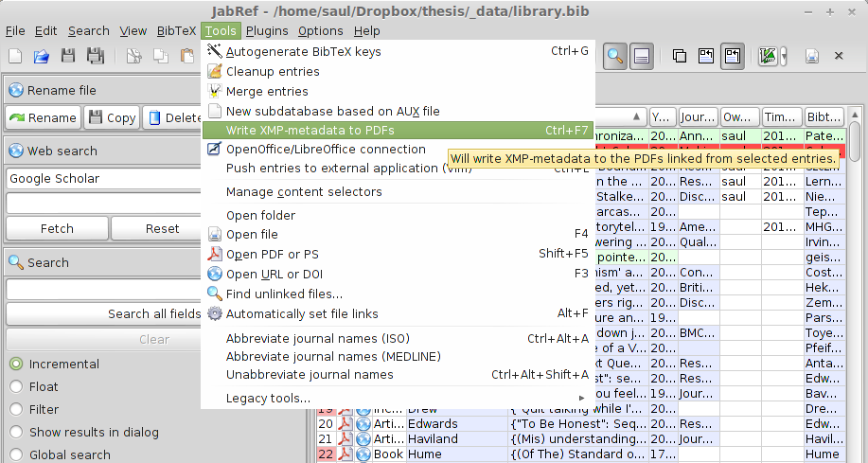868x463 pixels.
Task: Click the globe icon of Rename file panel
Action: [16, 90]
